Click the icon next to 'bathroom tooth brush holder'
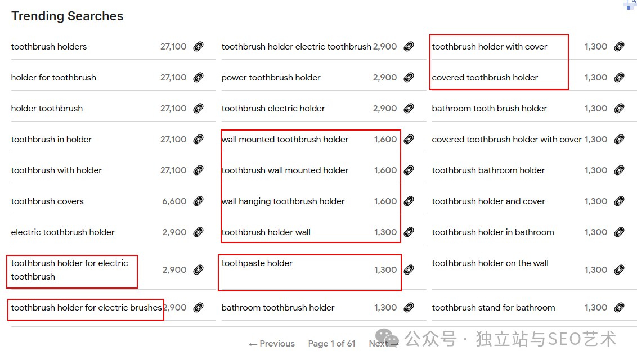Screen dimensions: 637x364 point(619,109)
